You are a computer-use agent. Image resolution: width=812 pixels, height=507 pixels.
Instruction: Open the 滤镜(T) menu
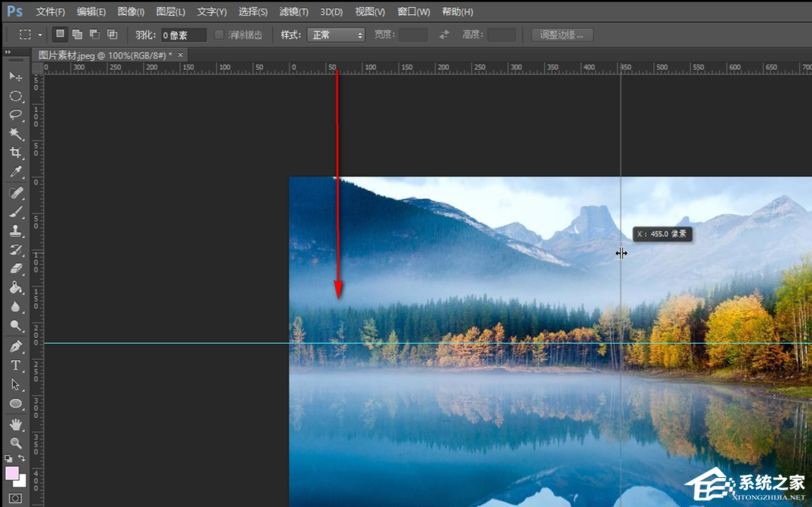(x=294, y=12)
